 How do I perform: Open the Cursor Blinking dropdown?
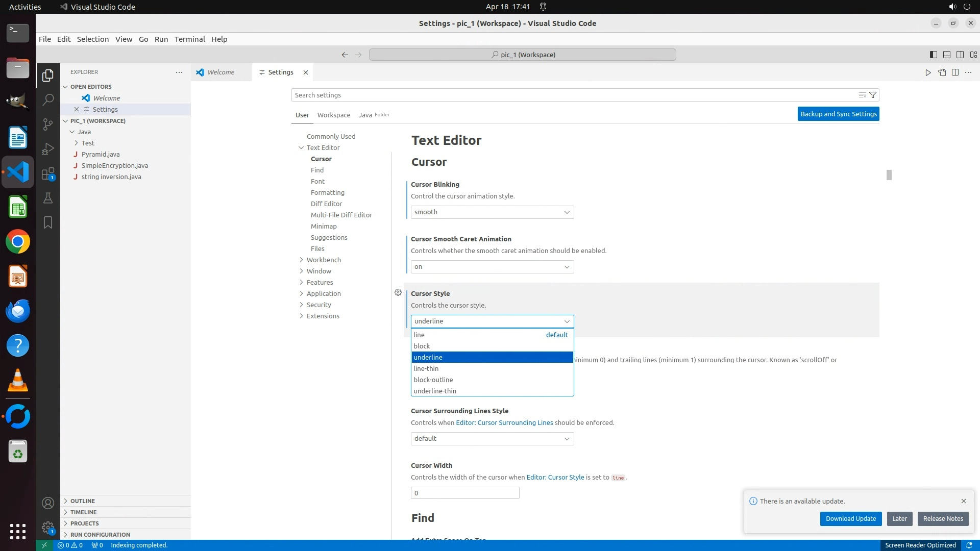[492, 212]
